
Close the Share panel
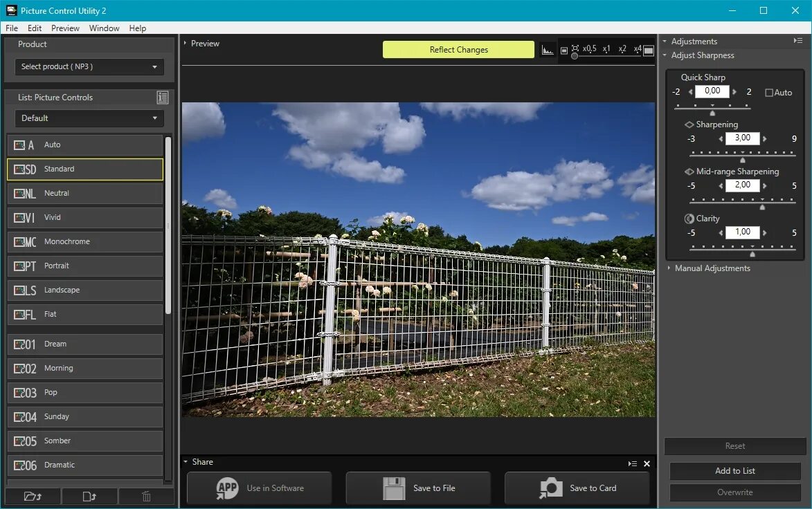click(647, 463)
